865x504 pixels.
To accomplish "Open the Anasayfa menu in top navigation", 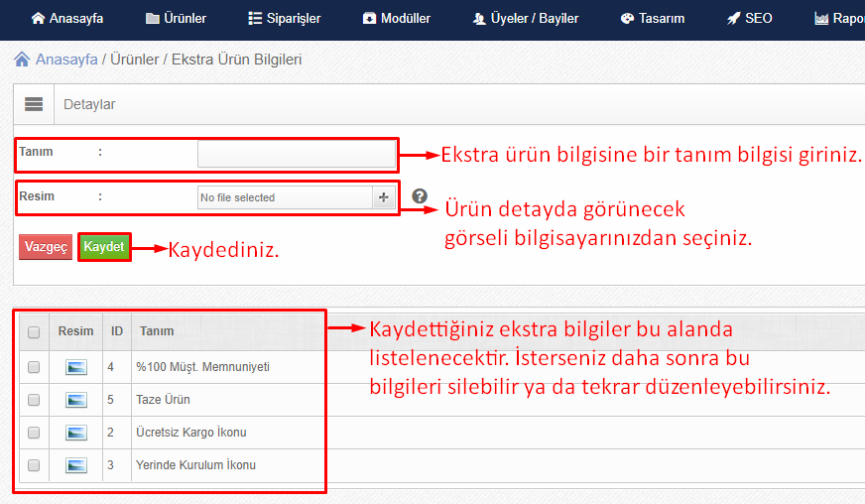I will click(x=67, y=18).
